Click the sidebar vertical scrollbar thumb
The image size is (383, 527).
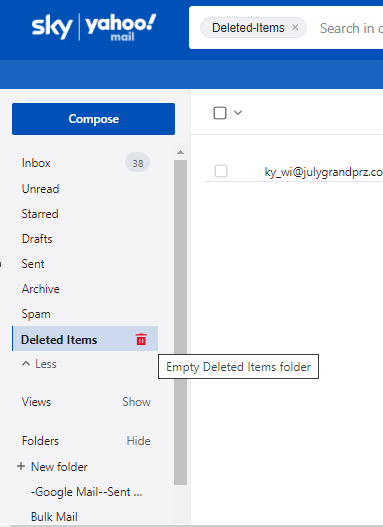coord(180,322)
